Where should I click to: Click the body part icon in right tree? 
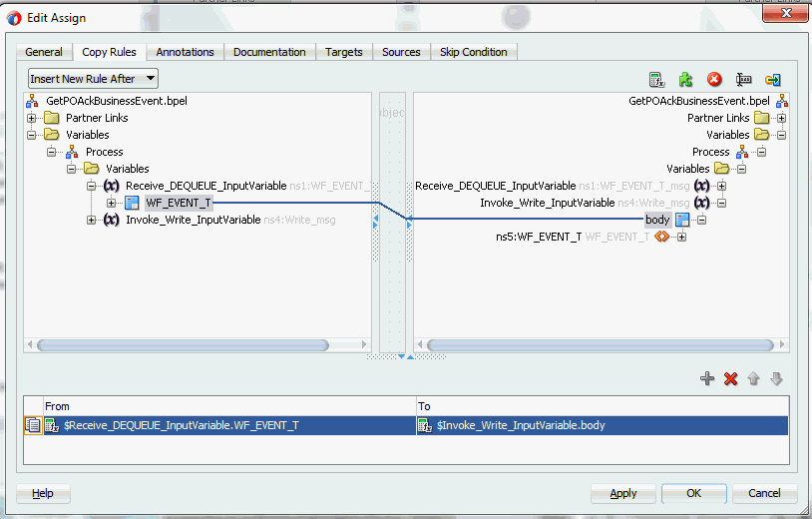(682, 221)
